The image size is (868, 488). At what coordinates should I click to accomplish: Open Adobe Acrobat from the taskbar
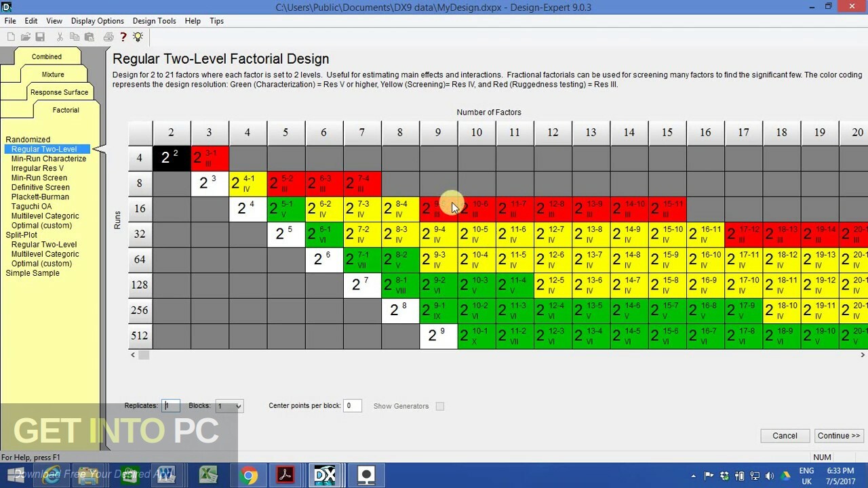(x=285, y=475)
